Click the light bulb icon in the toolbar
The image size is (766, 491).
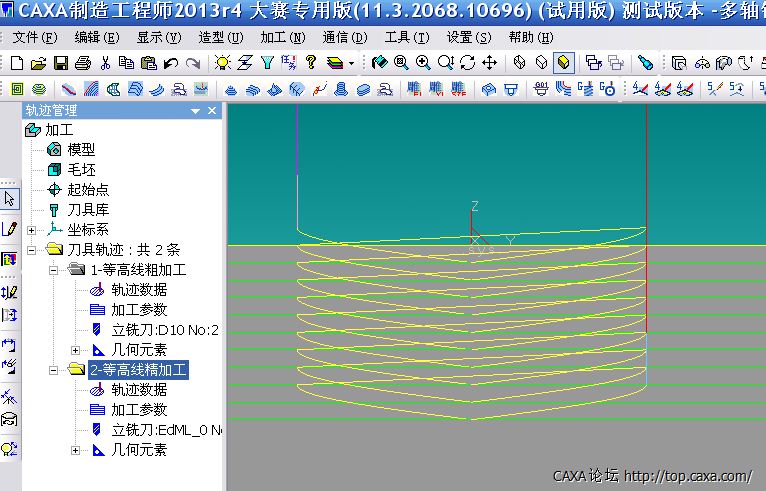pyautogui.click(x=223, y=63)
